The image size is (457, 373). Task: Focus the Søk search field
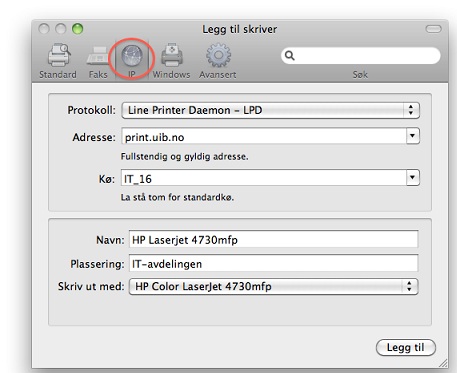click(x=361, y=56)
